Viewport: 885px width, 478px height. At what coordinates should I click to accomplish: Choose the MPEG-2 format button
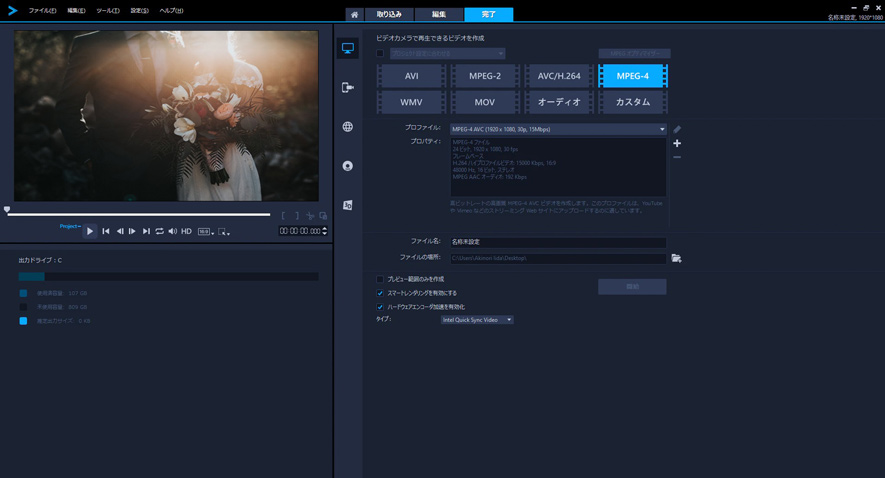[x=485, y=76]
